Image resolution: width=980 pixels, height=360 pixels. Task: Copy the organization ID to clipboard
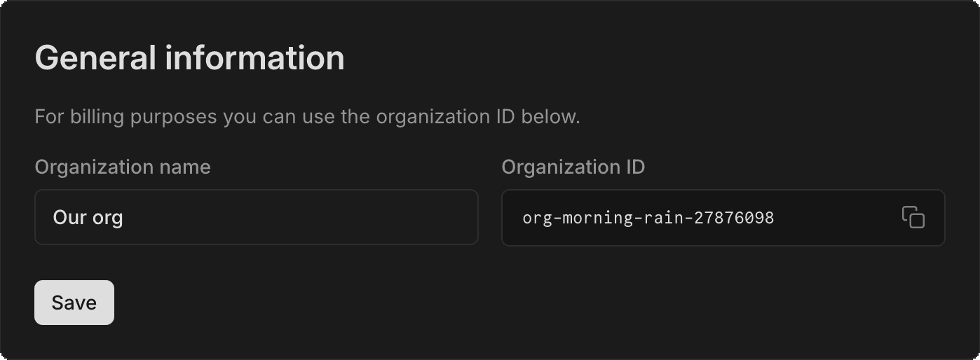click(x=913, y=217)
